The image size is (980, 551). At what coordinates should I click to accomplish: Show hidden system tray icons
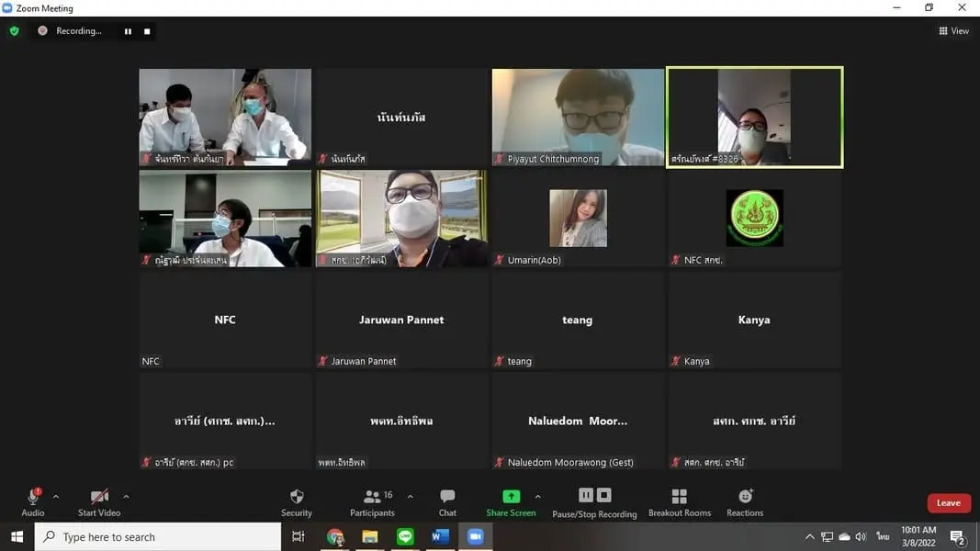click(x=809, y=536)
